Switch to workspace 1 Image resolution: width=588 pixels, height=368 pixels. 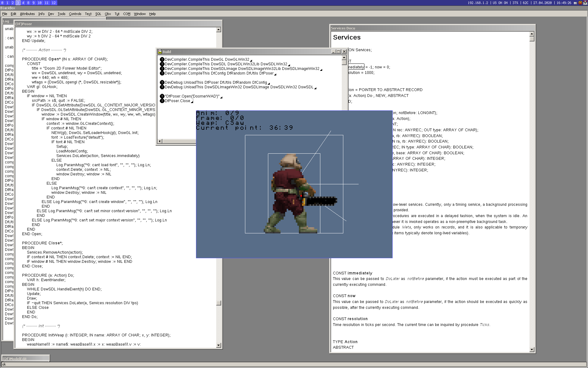pos(7,3)
